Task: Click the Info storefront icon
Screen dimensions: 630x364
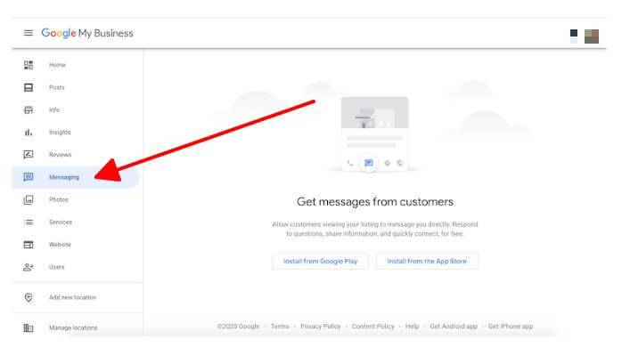Action: (x=29, y=110)
